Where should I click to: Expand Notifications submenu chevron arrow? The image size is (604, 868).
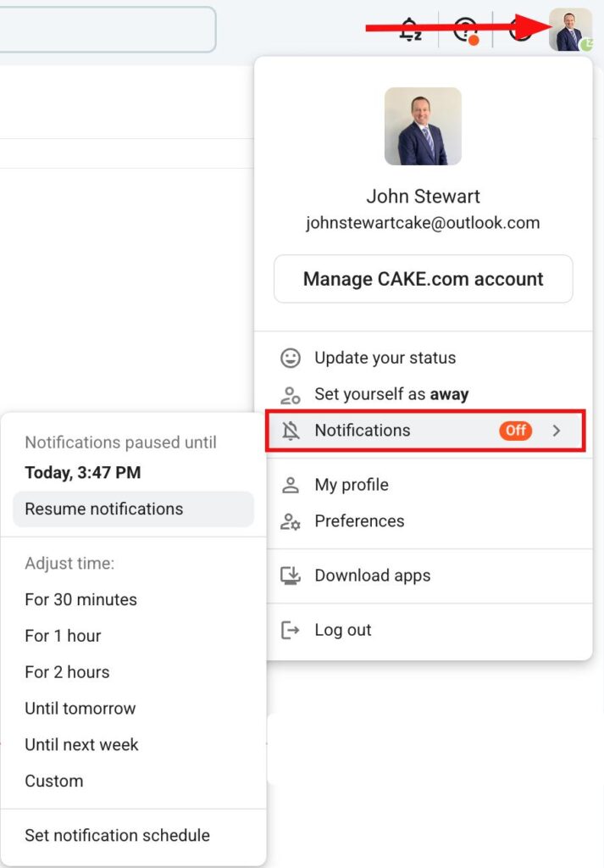point(557,431)
